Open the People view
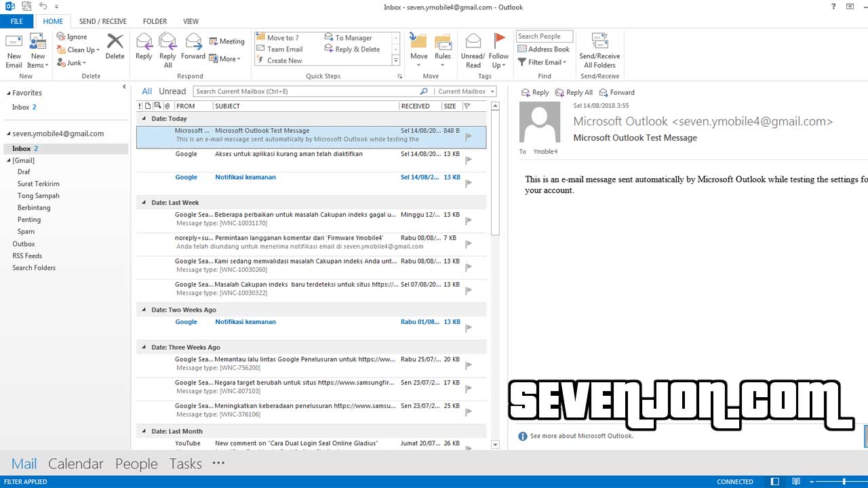 coord(136,464)
